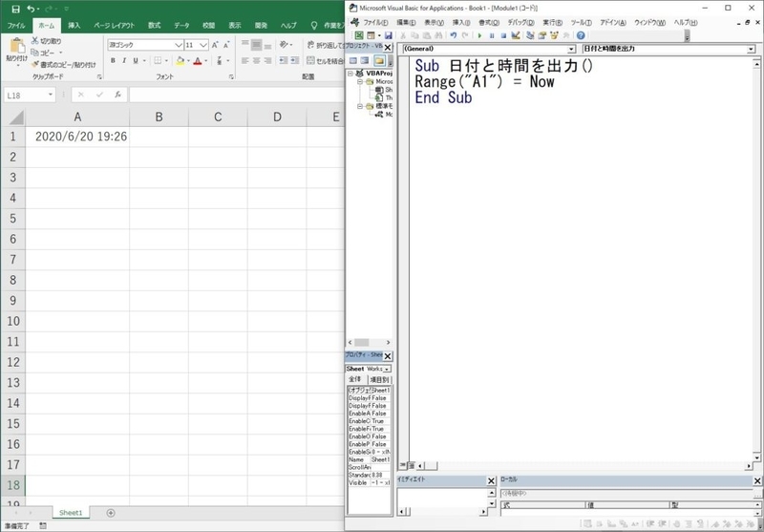Switch to the 開発 tab in Excel ribbon
Viewport: 764px width, 532px height.
point(261,26)
